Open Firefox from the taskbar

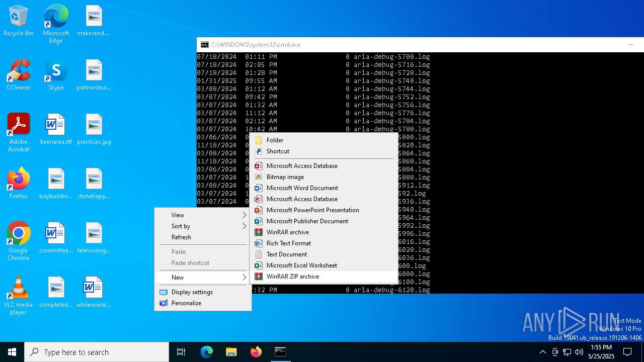point(256,352)
